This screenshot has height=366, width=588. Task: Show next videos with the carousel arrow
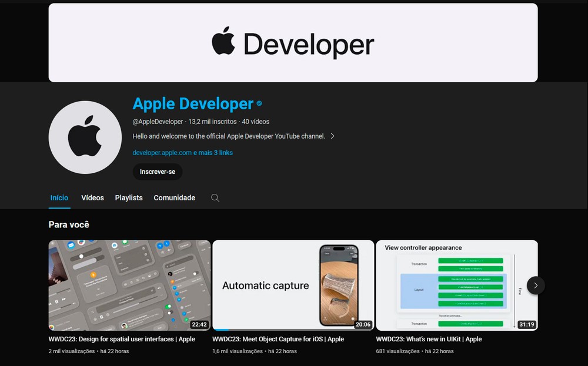(535, 286)
